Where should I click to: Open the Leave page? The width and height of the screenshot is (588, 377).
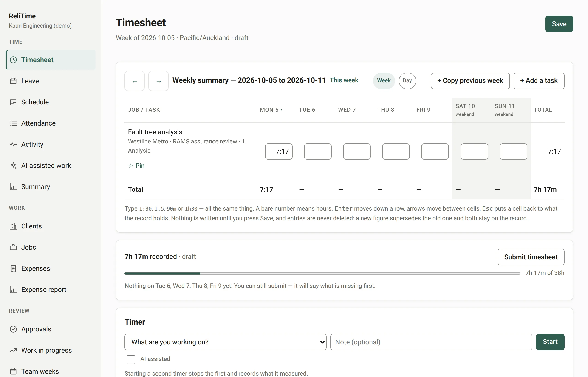[x=51, y=81]
